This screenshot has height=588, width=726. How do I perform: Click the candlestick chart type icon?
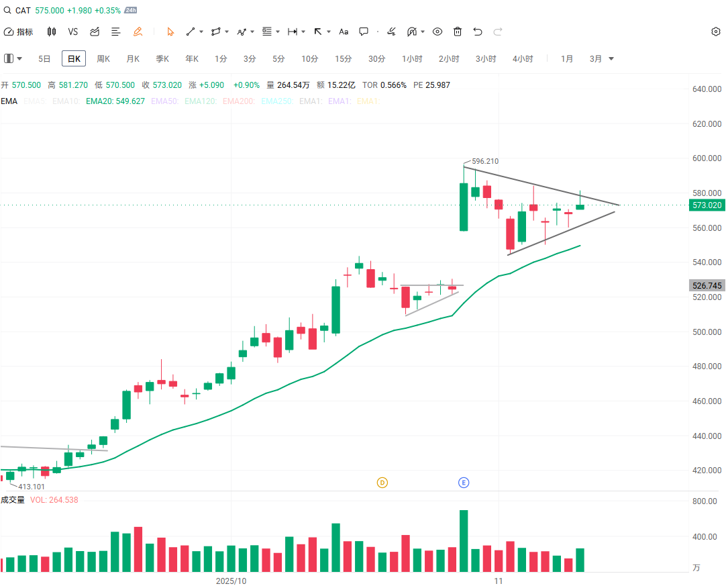tap(52, 32)
